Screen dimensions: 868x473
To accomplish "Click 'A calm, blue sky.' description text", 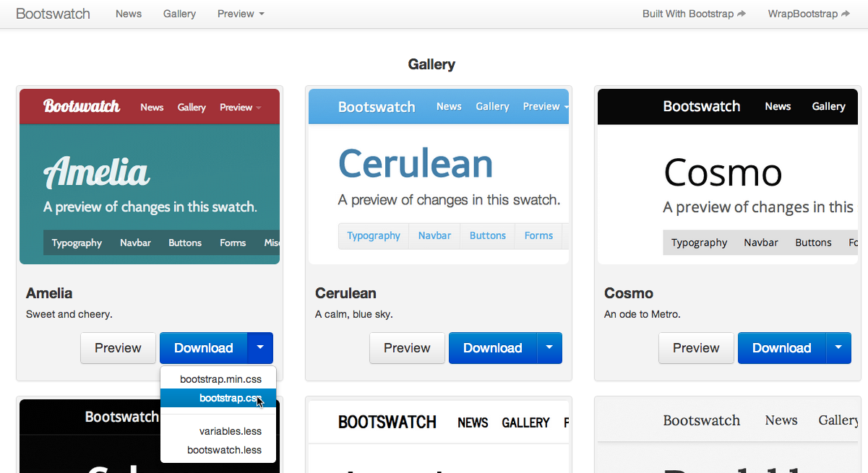I will (354, 314).
